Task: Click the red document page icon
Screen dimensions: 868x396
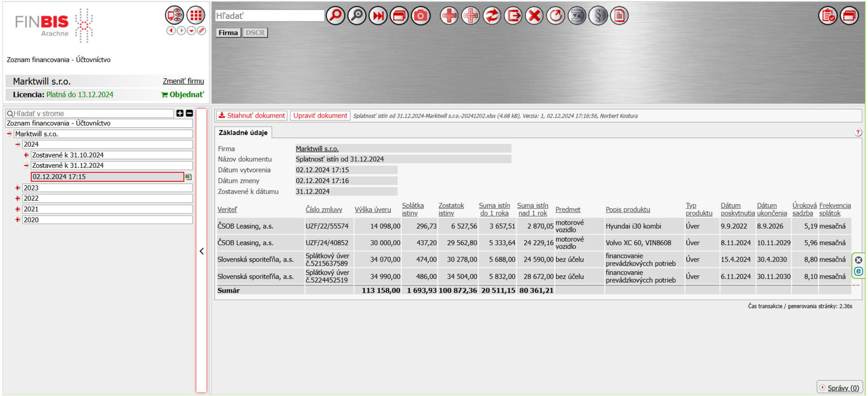Action: click(619, 16)
